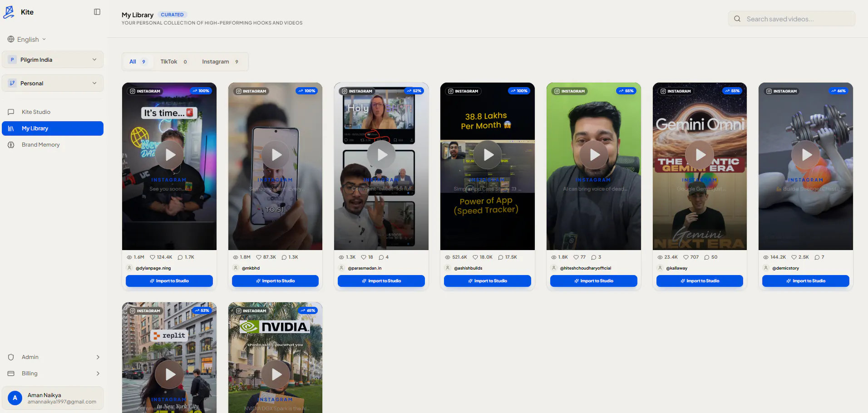Click the 1.6M views count
Screen dimensions: 868x413
point(136,257)
